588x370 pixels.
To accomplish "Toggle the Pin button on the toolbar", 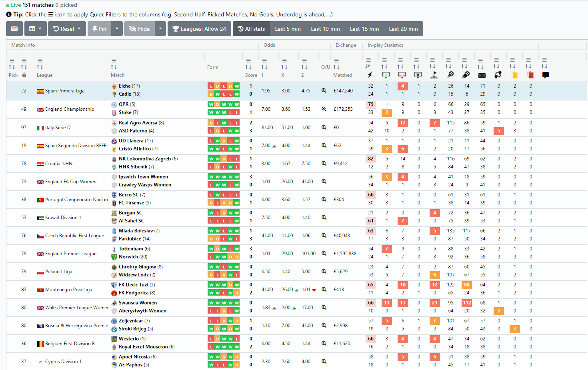I will pyautogui.click(x=98, y=28).
